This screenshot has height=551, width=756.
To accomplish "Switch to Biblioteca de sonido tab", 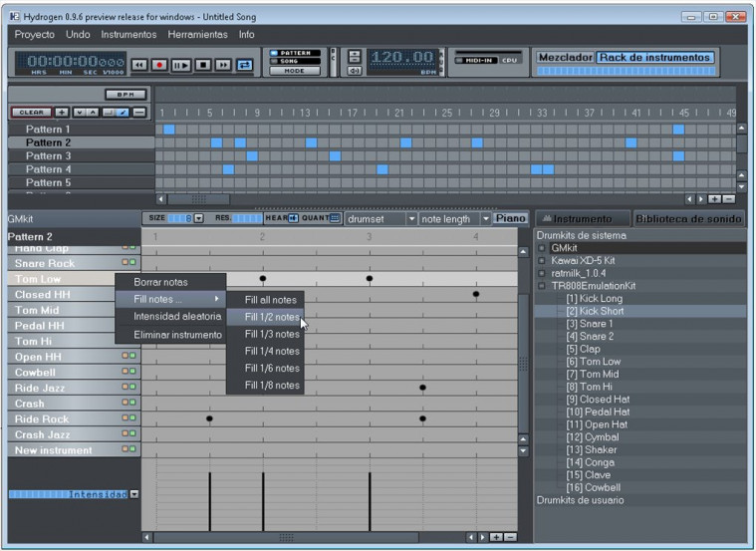I will coord(688,219).
